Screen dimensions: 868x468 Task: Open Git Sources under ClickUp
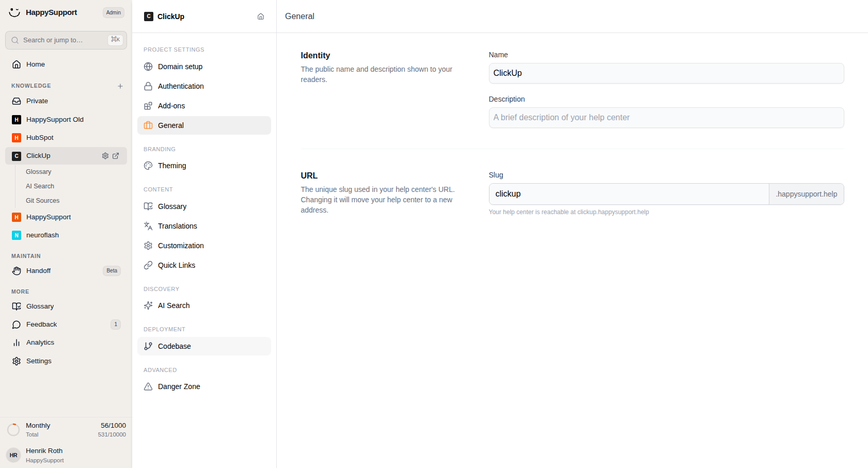point(42,201)
